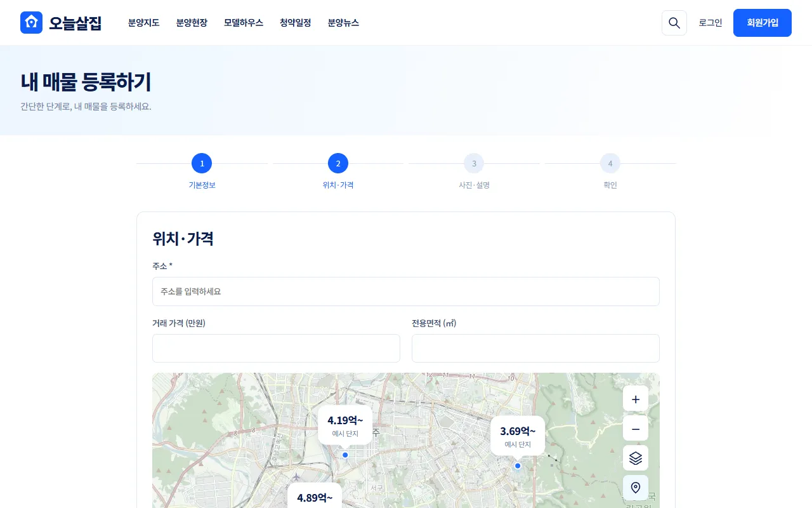
Task: Click the 4.89억~ price bubble on map
Action: 315,496
